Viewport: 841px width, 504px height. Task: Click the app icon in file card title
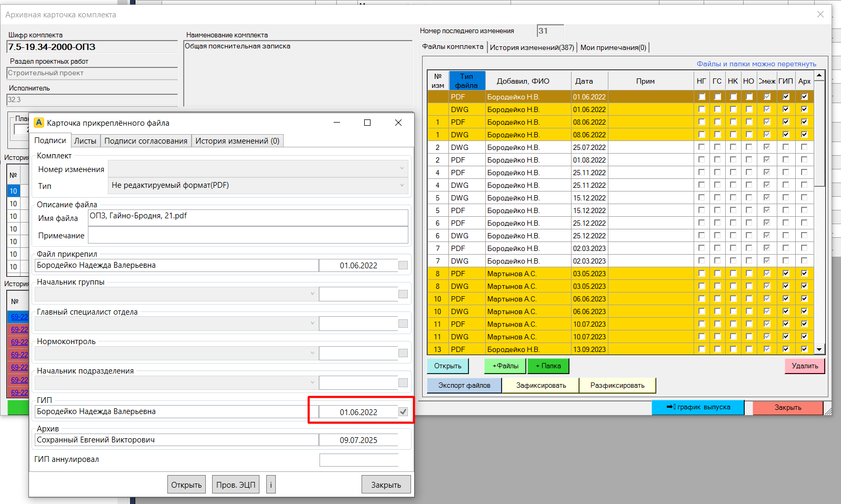tap(38, 123)
